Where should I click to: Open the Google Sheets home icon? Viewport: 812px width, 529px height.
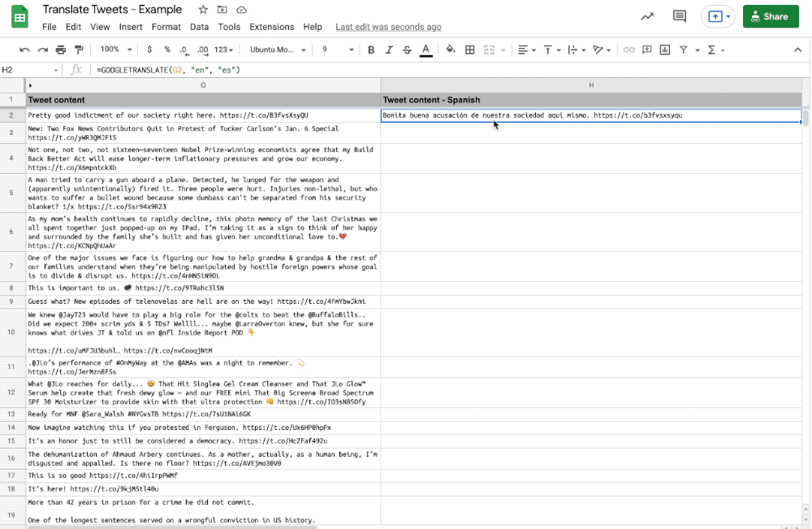coord(19,16)
